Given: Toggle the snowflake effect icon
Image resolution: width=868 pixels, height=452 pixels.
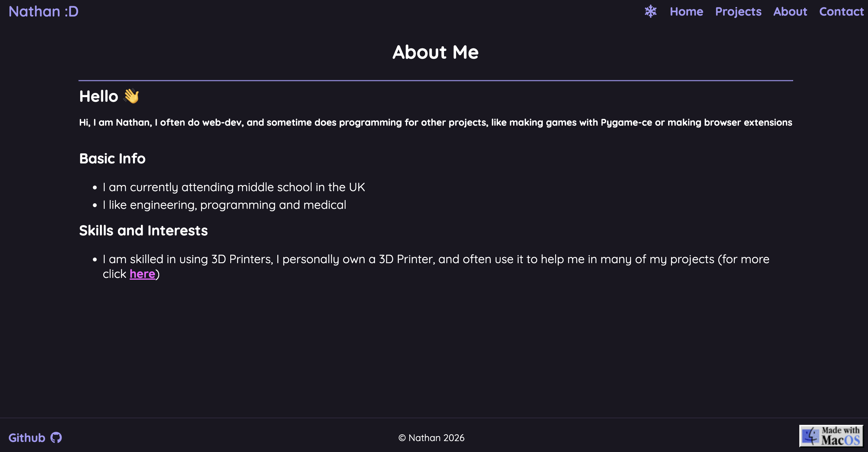Looking at the screenshot, I should tap(650, 12).
